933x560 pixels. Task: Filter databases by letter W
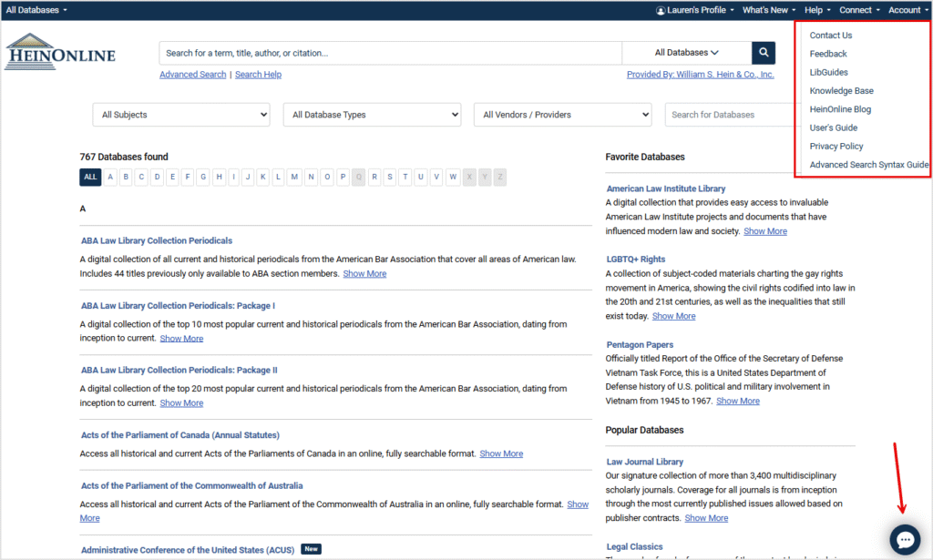point(453,177)
